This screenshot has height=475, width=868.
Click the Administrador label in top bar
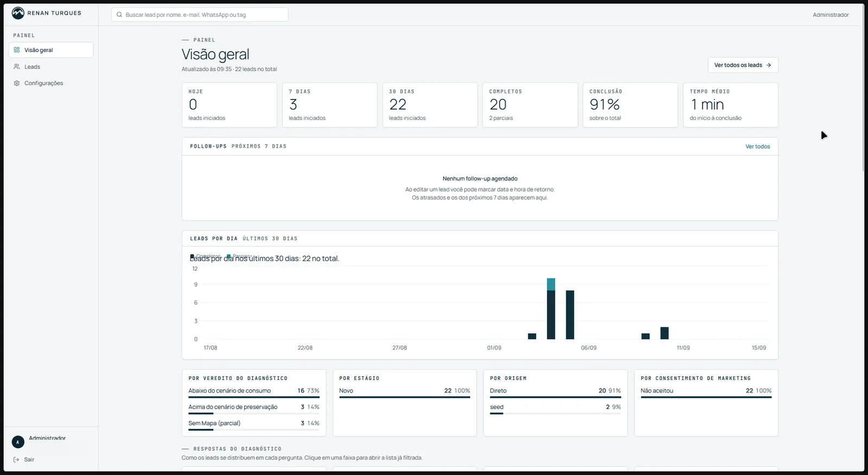(831, 15)
